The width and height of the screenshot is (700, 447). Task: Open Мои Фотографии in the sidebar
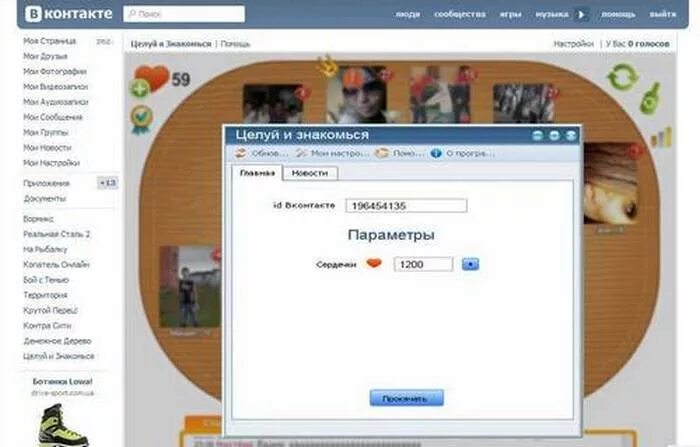(x=55, y=71)
